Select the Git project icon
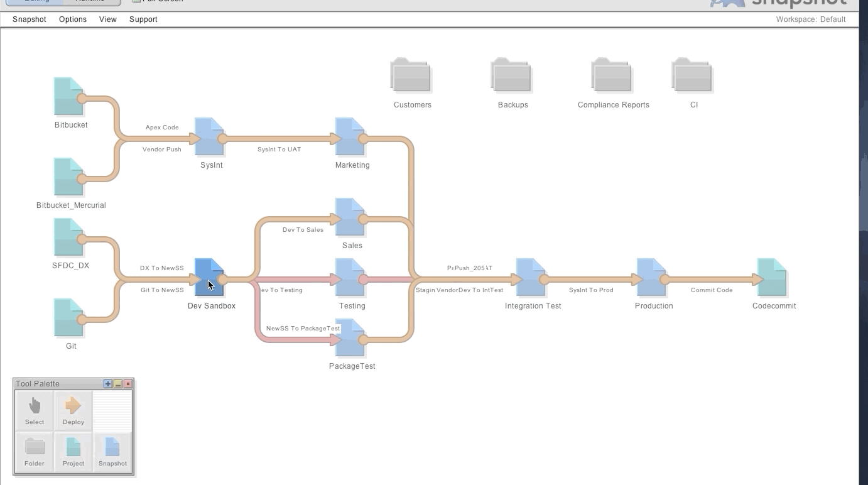Screen dimensions: 868x485 coord(68,318)
